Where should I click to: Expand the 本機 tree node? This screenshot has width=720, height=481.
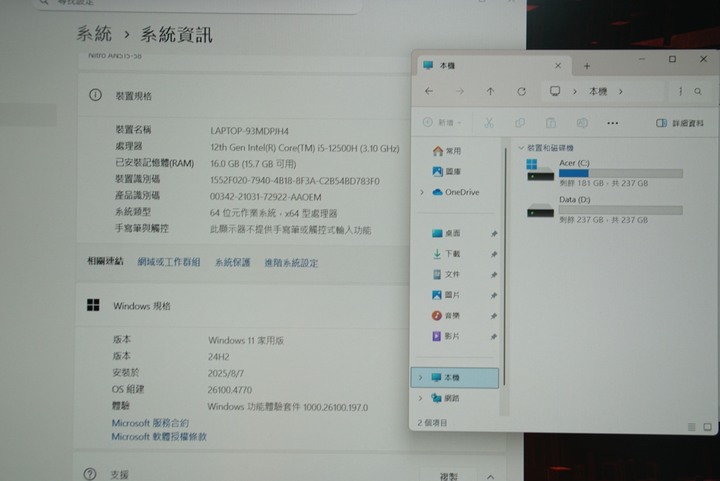(x=420, y=377)
